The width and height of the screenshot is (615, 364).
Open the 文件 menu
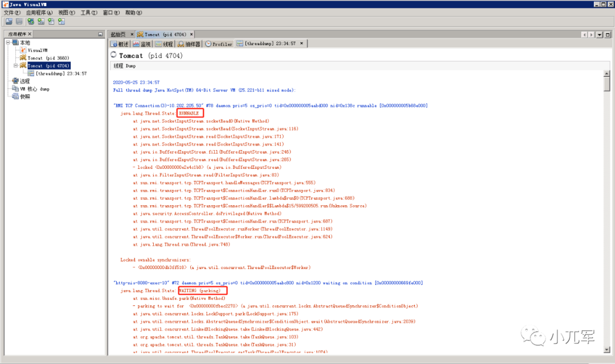12,13
